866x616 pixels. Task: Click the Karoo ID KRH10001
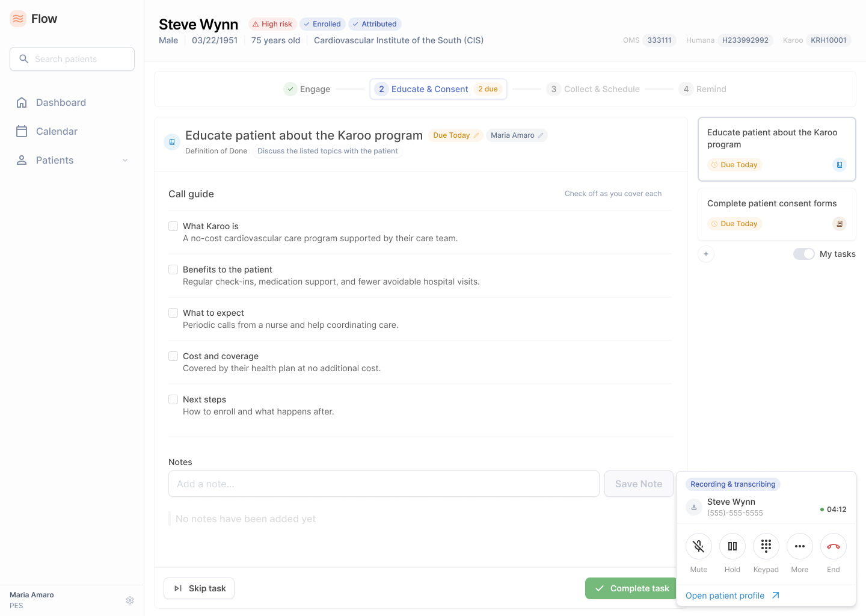(x=829, y=40)
